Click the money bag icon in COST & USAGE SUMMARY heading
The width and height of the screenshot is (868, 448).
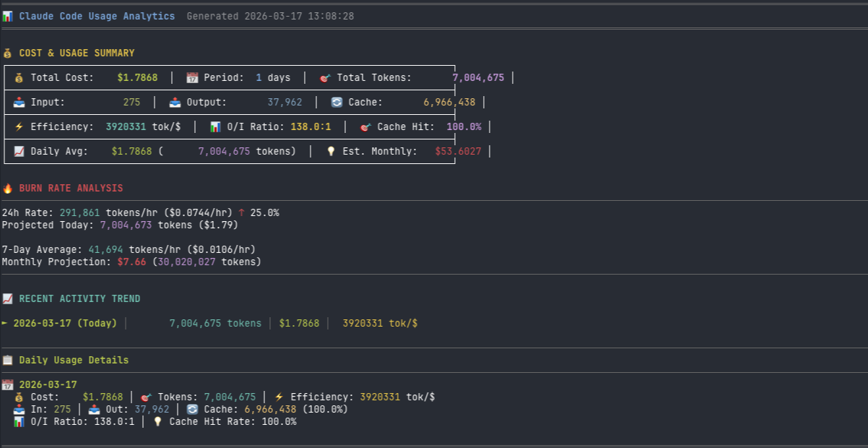(7, 53)
